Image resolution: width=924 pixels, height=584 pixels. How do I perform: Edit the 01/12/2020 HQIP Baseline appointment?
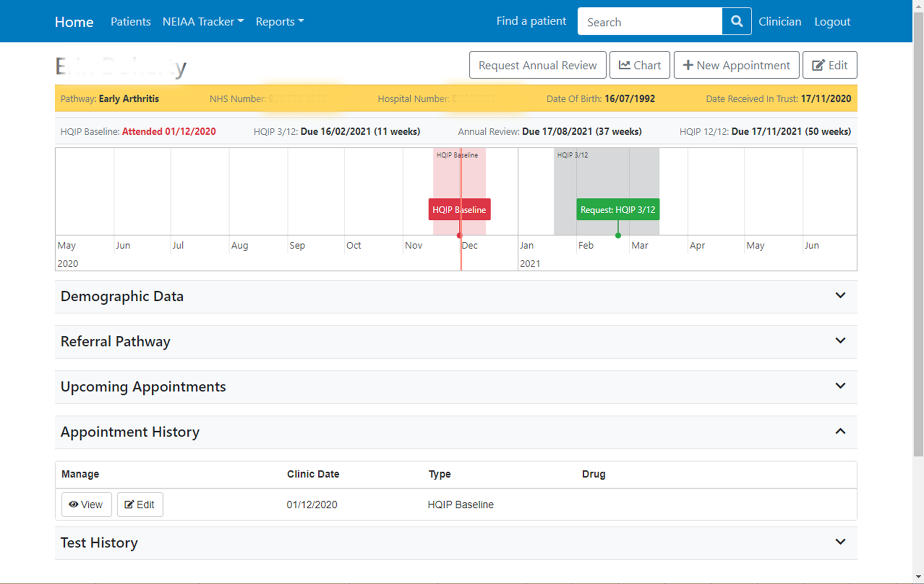pos(140,504)
